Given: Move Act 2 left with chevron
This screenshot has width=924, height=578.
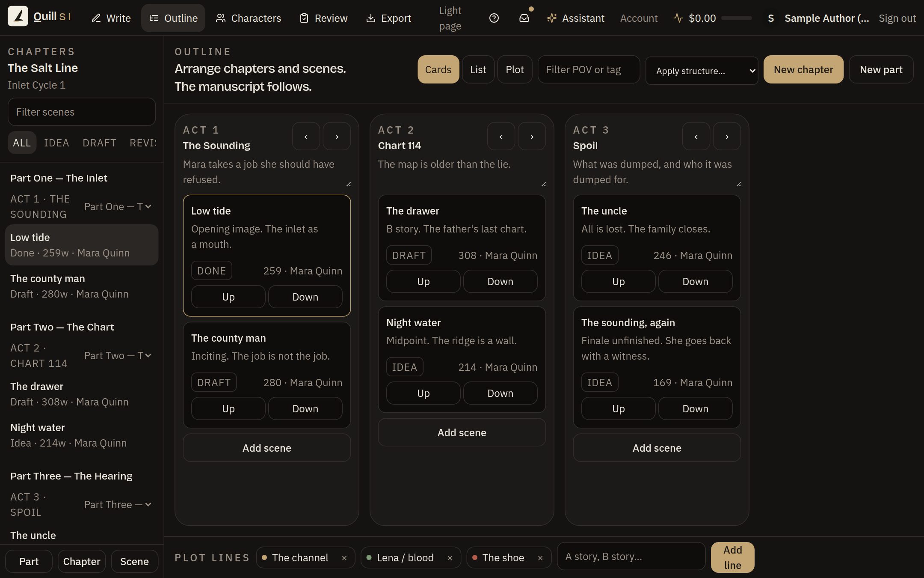Looking at the screenshot, I should 501,137.
